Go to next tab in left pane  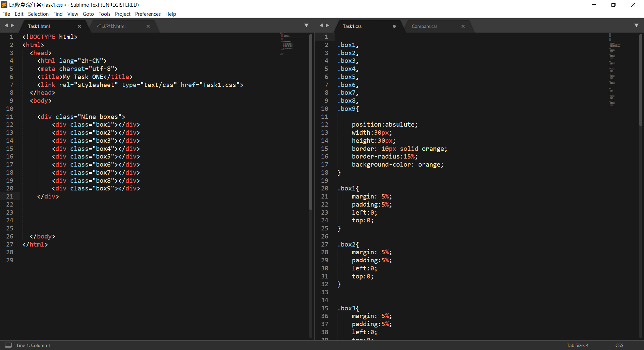12,26
